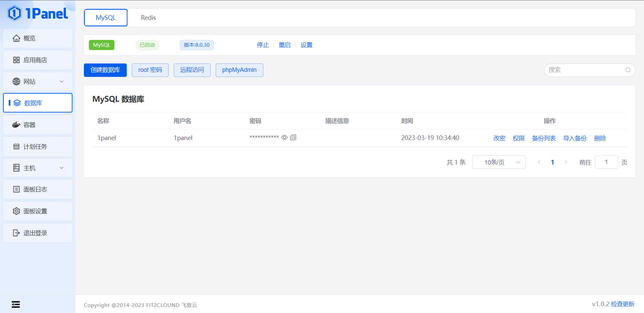Open 计划任务 in the sidebar
Image resolution: width=644 pixels, height=313 pixels.
(38, 146)
